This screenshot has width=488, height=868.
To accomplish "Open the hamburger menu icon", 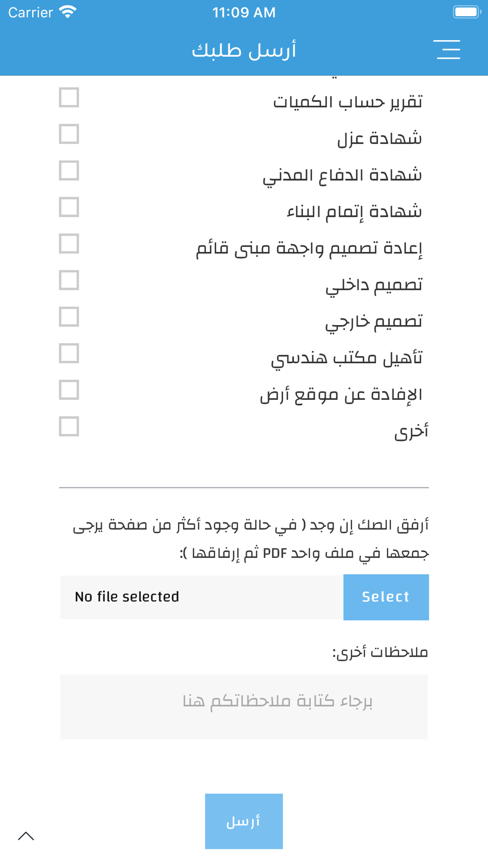I will click(447, 50).
